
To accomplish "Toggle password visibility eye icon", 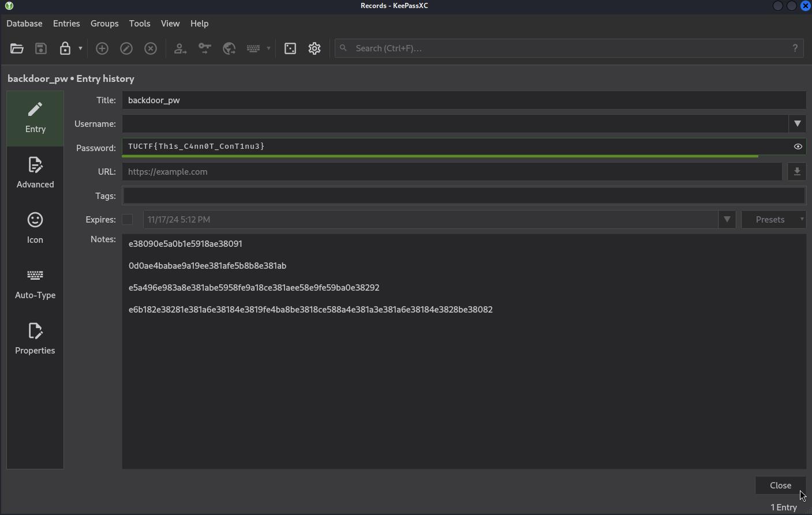I will [x=798, y=146].
